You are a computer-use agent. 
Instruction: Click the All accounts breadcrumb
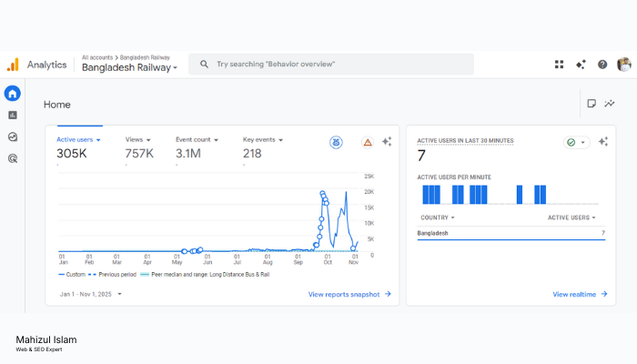(97, 57)
